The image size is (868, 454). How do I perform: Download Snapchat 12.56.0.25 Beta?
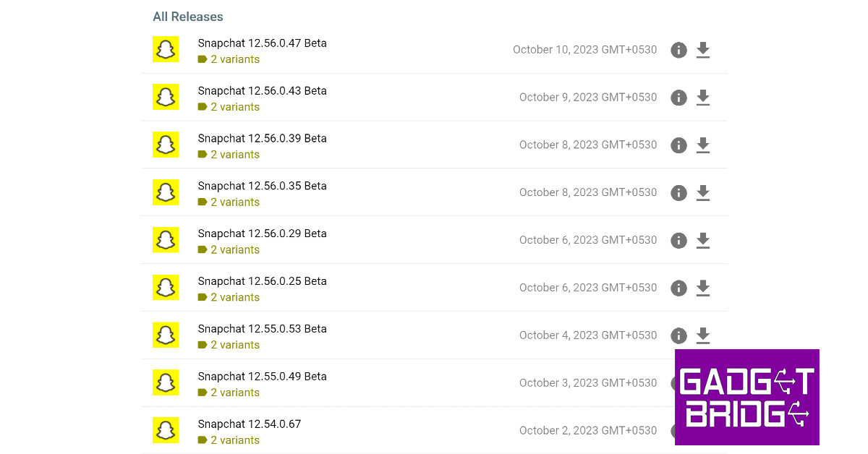[x=702, y=288]
